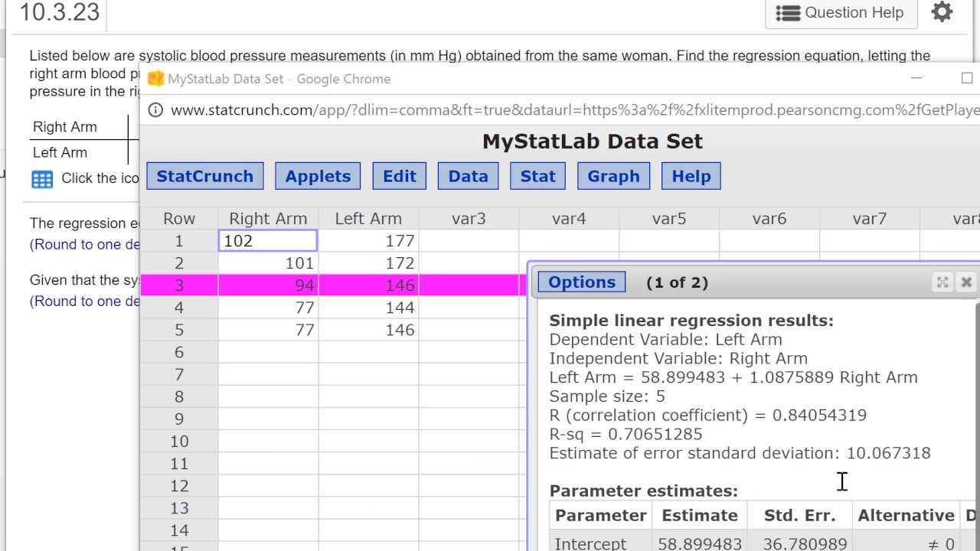Click the site info icon in address bar
This screenshot has height=551, width=980.
pos(155,110)
